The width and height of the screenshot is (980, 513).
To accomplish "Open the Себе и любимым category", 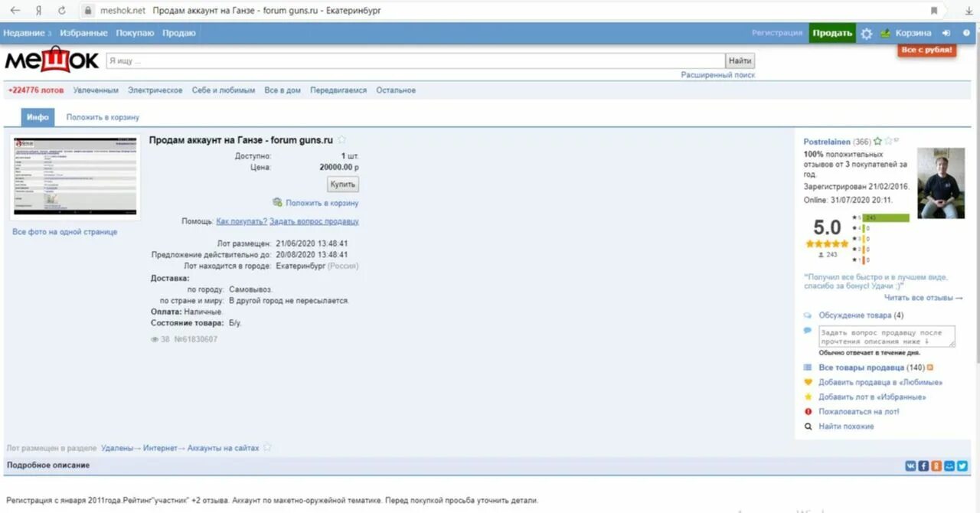I will pos(224,90).
